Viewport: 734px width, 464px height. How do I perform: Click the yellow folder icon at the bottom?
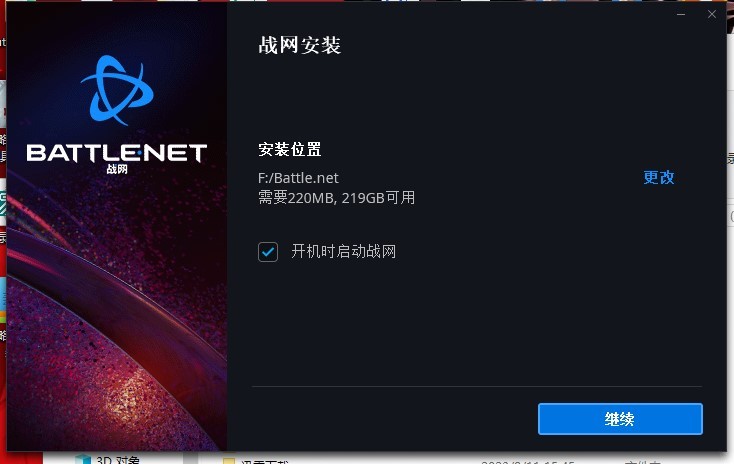point(229,461)
